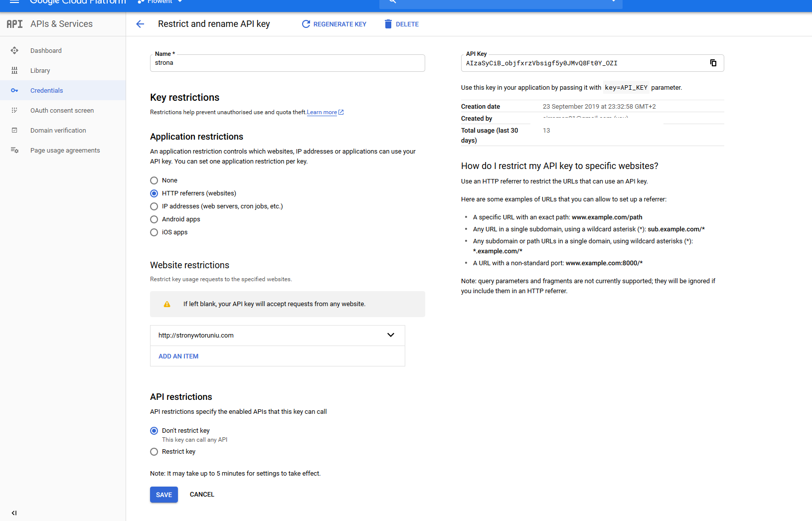This screenshot has width=812, height=521.
Task: Go back using the left arrow
Action: (140, 24)
